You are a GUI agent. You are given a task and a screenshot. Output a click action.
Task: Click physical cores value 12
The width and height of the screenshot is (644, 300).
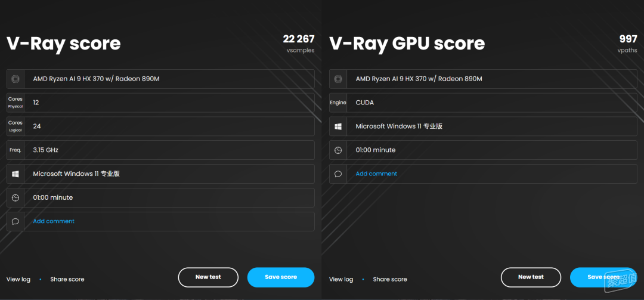pyautogui.click(x=36, y=103)
